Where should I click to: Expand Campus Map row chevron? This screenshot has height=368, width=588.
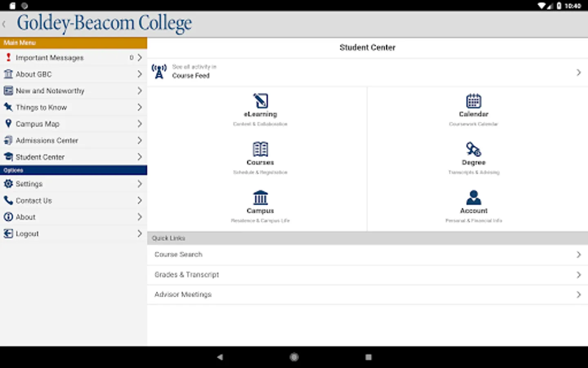coord(140,123)
